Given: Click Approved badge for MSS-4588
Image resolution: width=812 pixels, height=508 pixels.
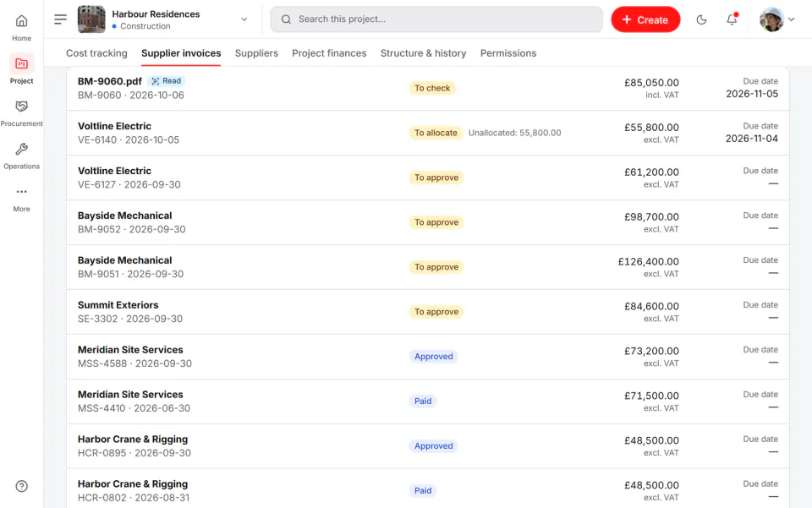Looking at the screenshot, I should pyautogui.click(x=433, y=357).
